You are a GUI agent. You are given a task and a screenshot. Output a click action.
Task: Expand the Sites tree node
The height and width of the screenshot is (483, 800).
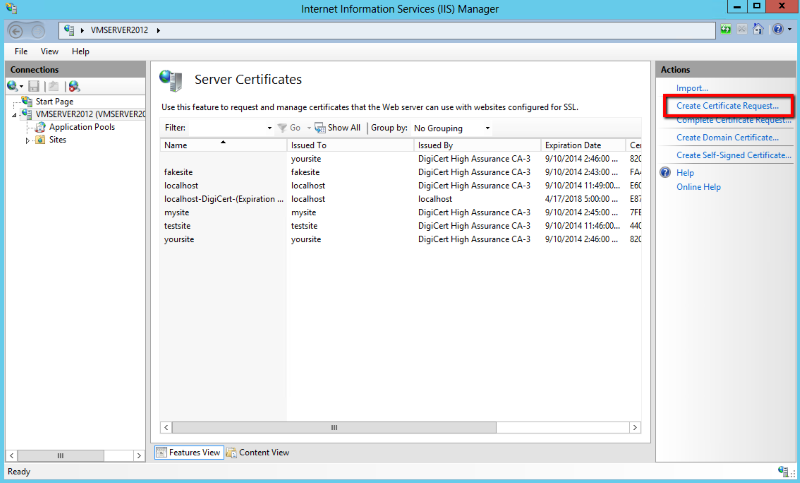pyautogui.click(x=28, y=140)
